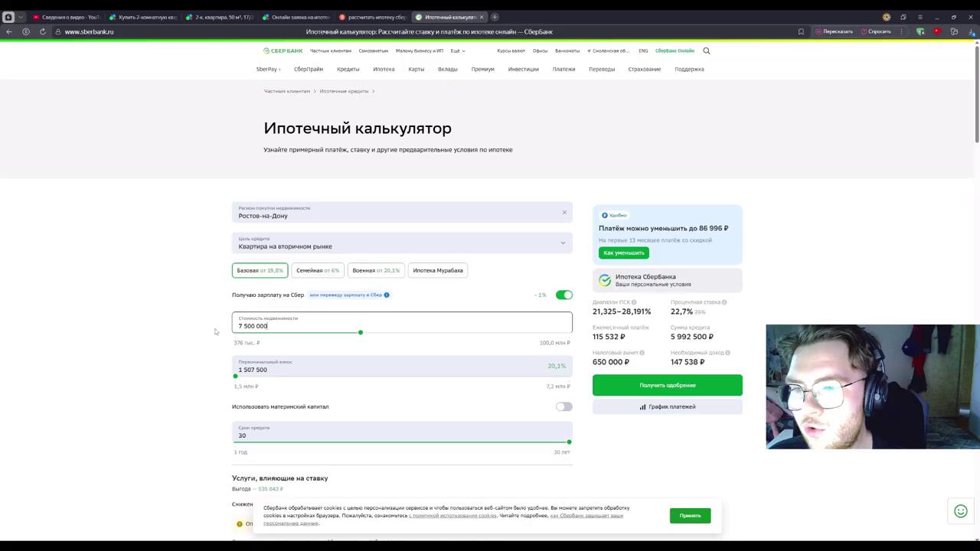Click the down payment slider handle
Screen dimensions: 980x551
236,376
